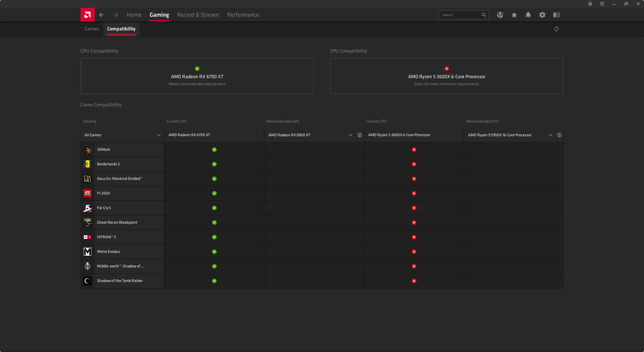Select the Ghost Recon Breakpoint label

(117, 223)
